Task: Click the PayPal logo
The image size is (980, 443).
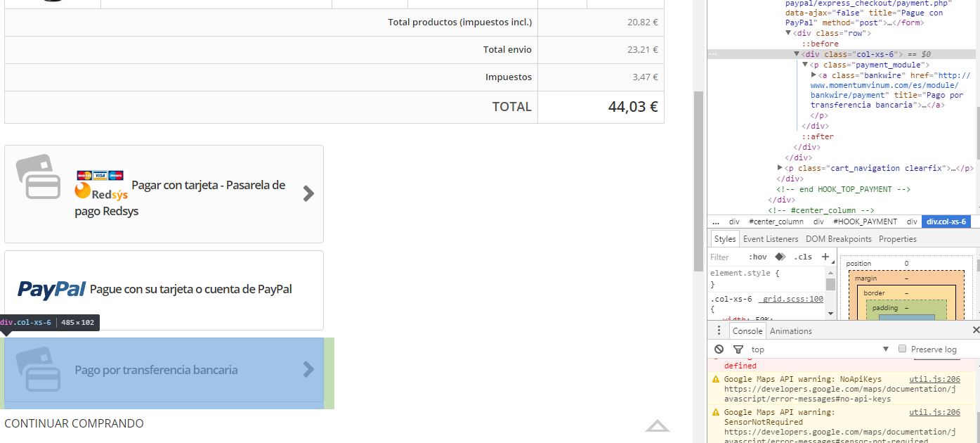Action: 51,289
